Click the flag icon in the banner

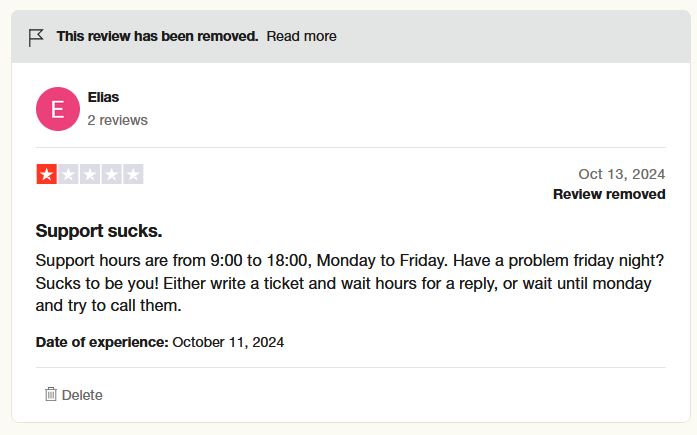[36, 37]
